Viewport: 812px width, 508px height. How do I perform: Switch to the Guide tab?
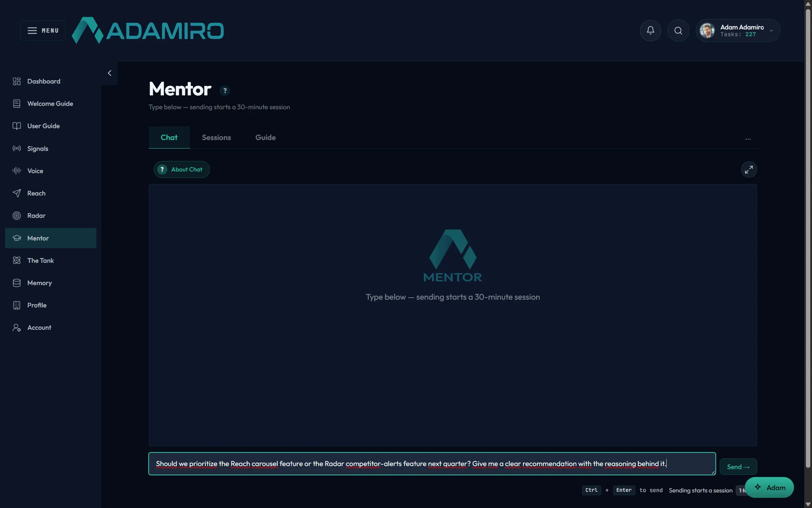[265, 137]
